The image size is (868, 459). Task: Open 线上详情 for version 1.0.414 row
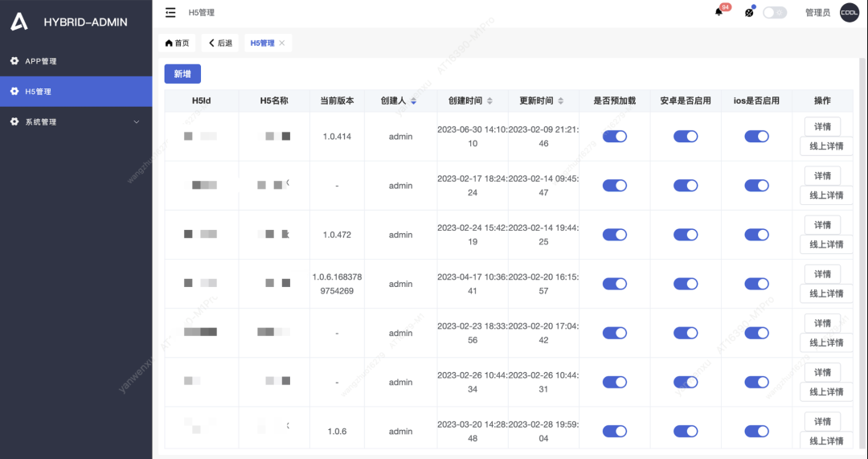tap(826, 146)
